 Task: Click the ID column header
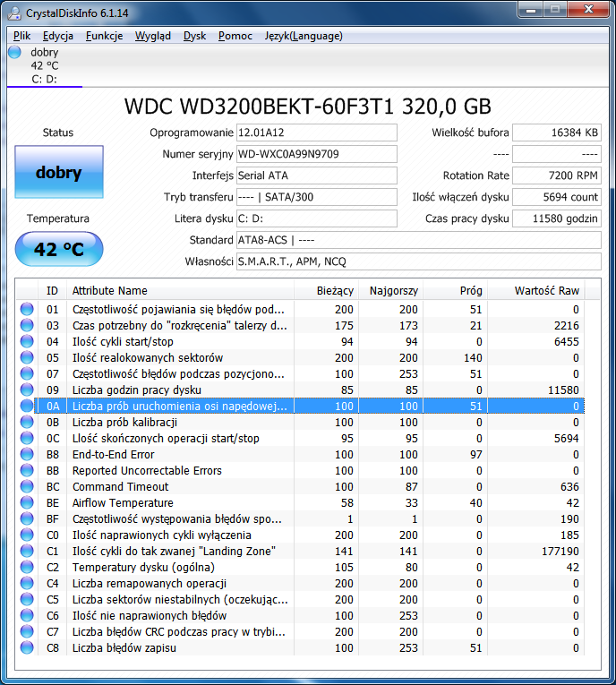pos(53,290)
